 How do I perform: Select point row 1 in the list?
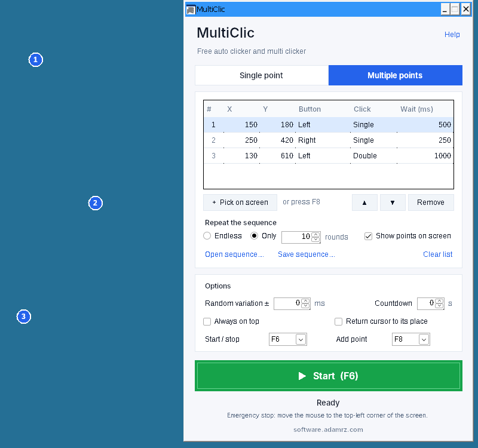click(329, 125)
